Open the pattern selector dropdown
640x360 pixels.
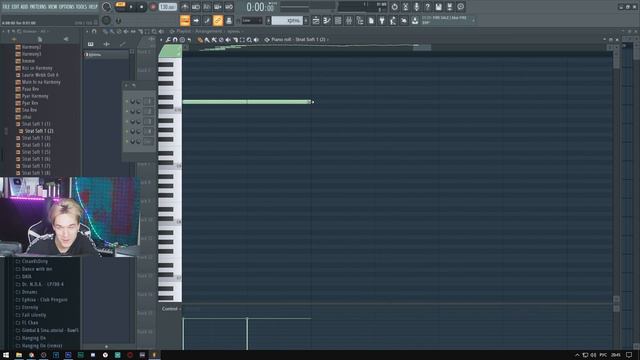click(287, 20)
